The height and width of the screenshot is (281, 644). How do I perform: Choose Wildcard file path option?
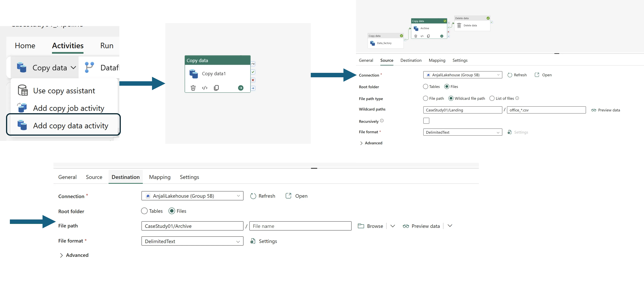pyautogui.click(x=451, y=98)
